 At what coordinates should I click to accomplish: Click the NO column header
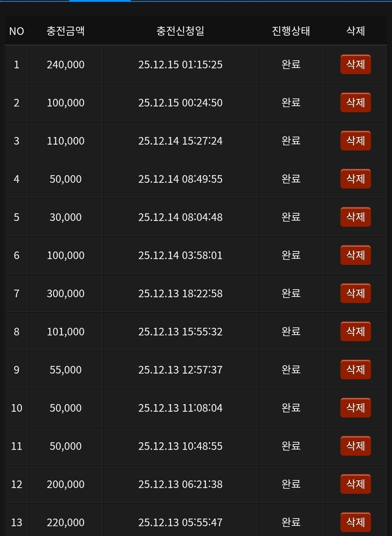pos(16,31)
